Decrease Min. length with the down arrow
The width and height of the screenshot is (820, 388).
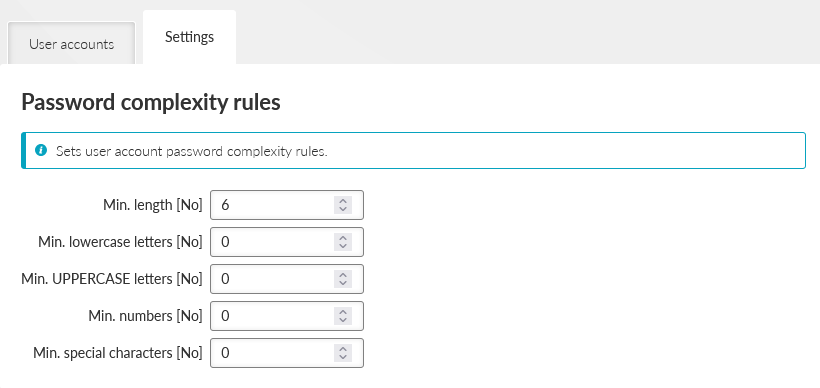pos(343,209)
